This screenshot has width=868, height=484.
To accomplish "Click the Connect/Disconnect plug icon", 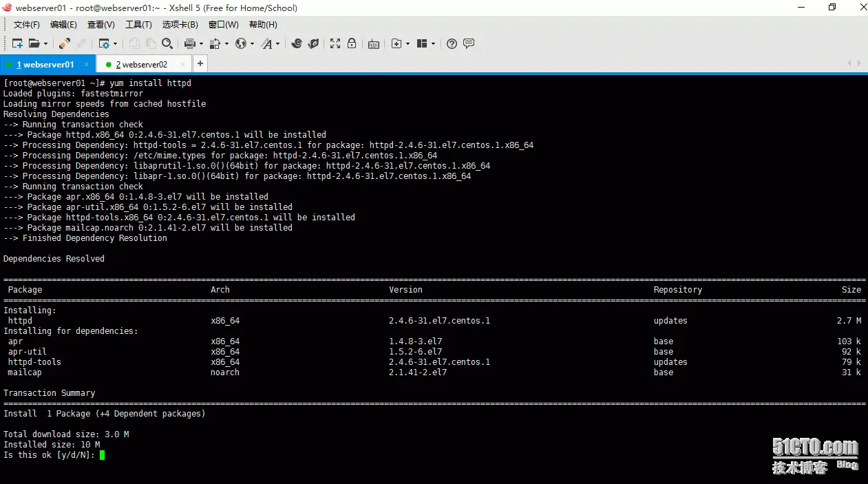I will click(64, 43).
